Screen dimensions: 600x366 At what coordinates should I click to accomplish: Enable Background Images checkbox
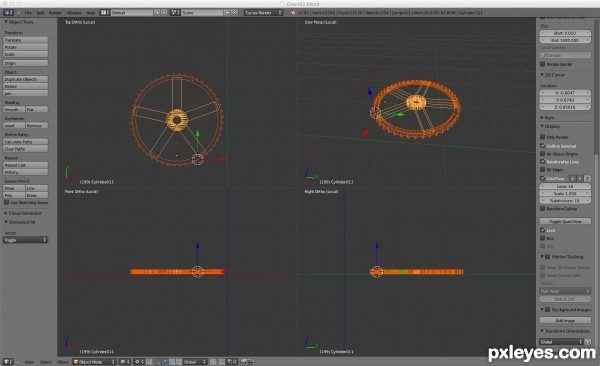point(548,309)
